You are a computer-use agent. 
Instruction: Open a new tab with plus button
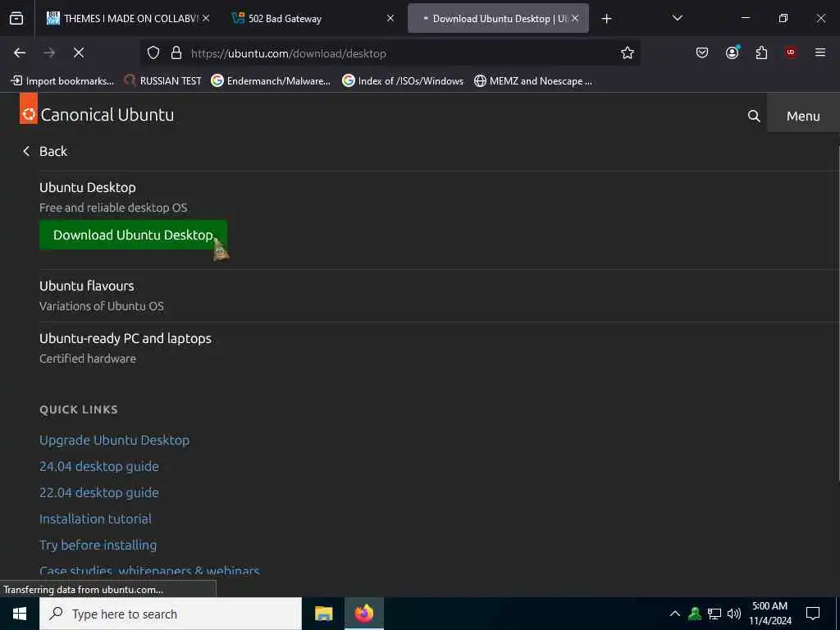(606, 19)
